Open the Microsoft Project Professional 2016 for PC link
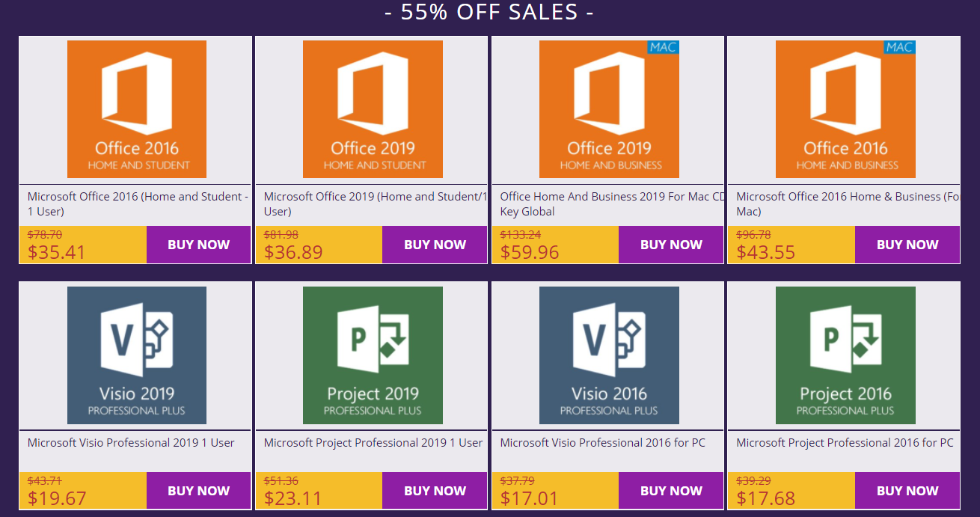 (x=845, y=443)
